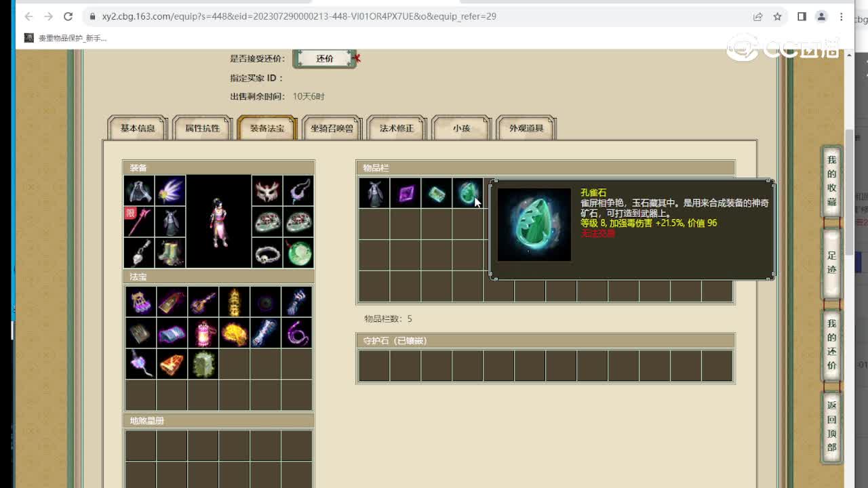Select the female character portrait preview
The height and width of the screenshot is (488, 868).
click(x=219, y=222)
